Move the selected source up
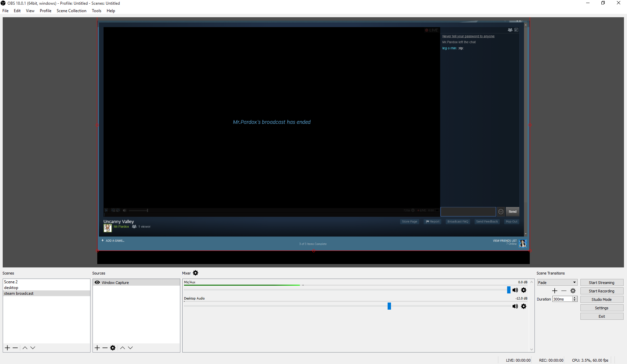 pyautogui.click(x=123, y=348)
